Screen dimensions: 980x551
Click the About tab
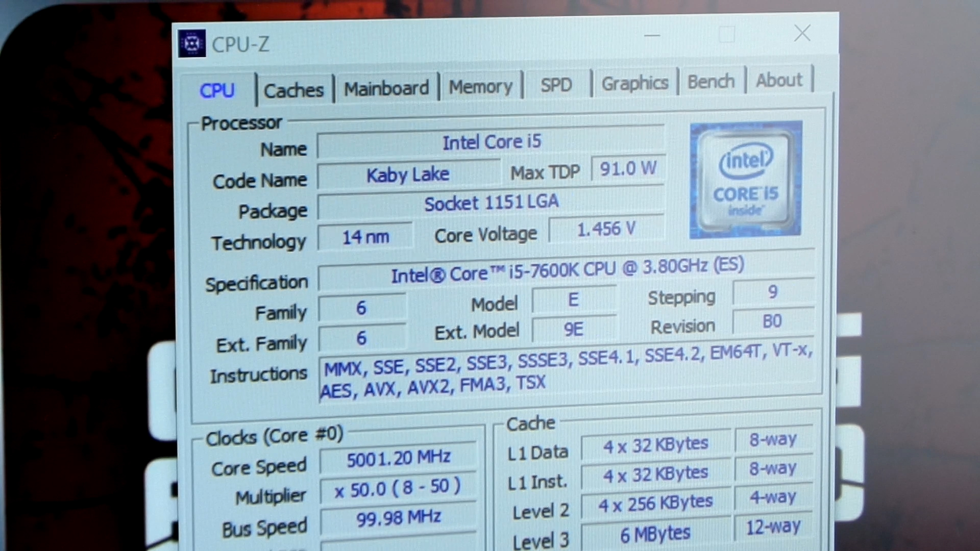click(x=779, y=82)
